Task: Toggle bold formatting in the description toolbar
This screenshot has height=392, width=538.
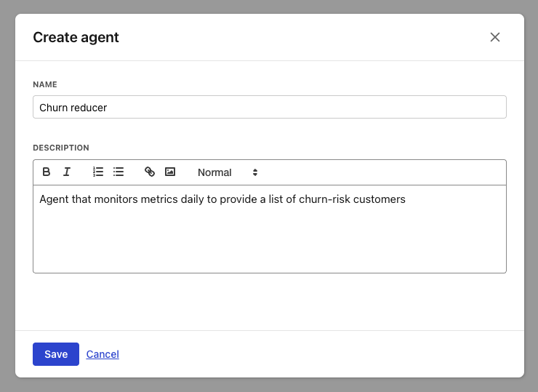Action: (47, 172)
